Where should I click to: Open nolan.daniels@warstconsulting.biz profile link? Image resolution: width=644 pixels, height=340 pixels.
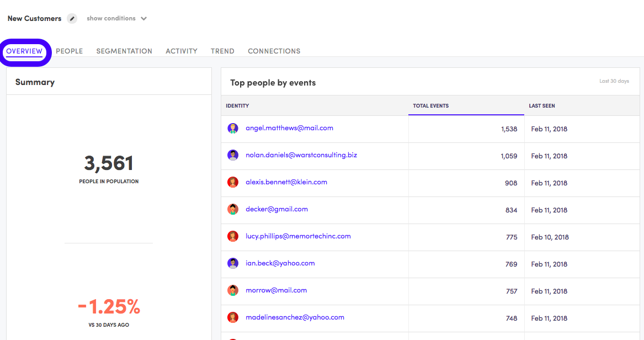301,155
